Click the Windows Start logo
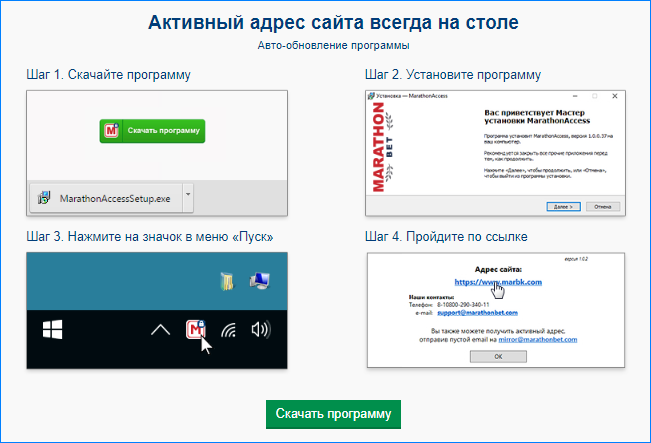This screenshot has height=443, width=651. tap(53, 330)
